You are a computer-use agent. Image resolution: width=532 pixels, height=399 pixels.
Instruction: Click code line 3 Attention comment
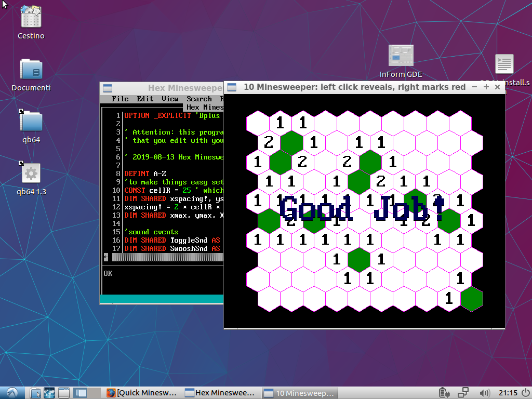click(x=174, y=132)
